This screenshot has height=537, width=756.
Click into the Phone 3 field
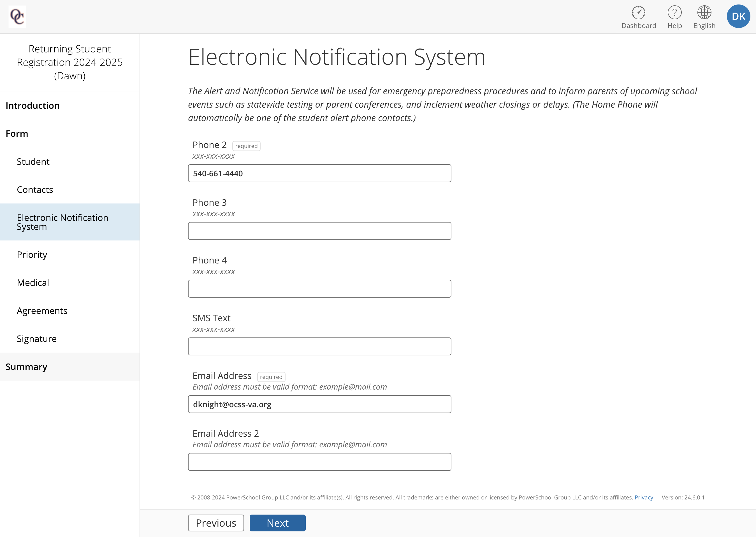pyautogui.click(x=319, y=231)
